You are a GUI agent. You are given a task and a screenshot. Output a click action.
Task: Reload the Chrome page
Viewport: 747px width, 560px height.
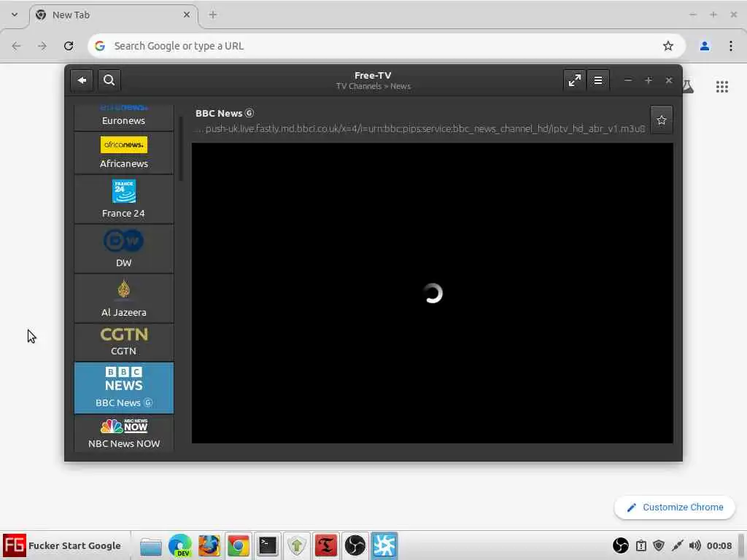69,46
